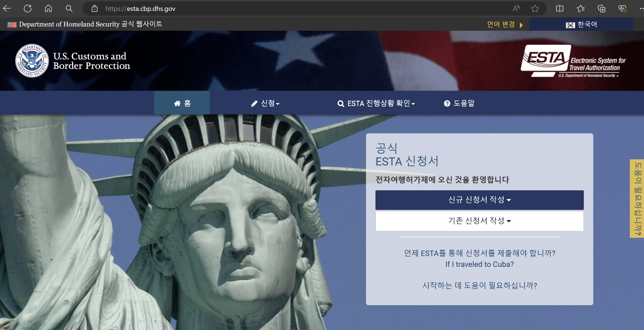Open the If I traveled to Cuba link
The image size is (644, 330).
(x=479, y=264)
